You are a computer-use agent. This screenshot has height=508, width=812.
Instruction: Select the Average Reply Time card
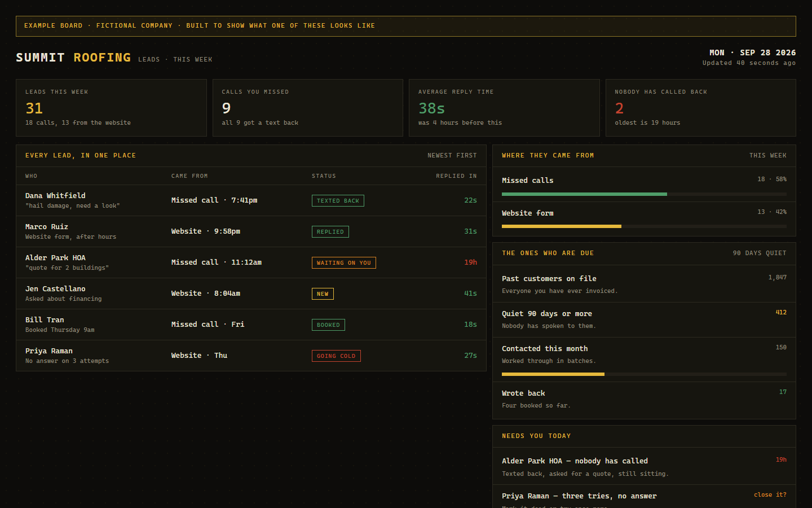[504, 108]
